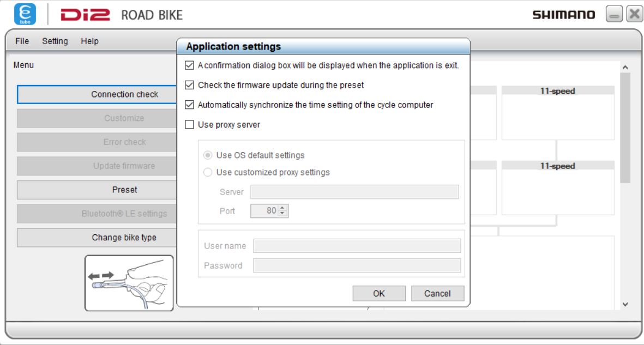This screenshot has width=644, height=345.
Task: Click the proxy Server input field
Action: pos(354,192)
